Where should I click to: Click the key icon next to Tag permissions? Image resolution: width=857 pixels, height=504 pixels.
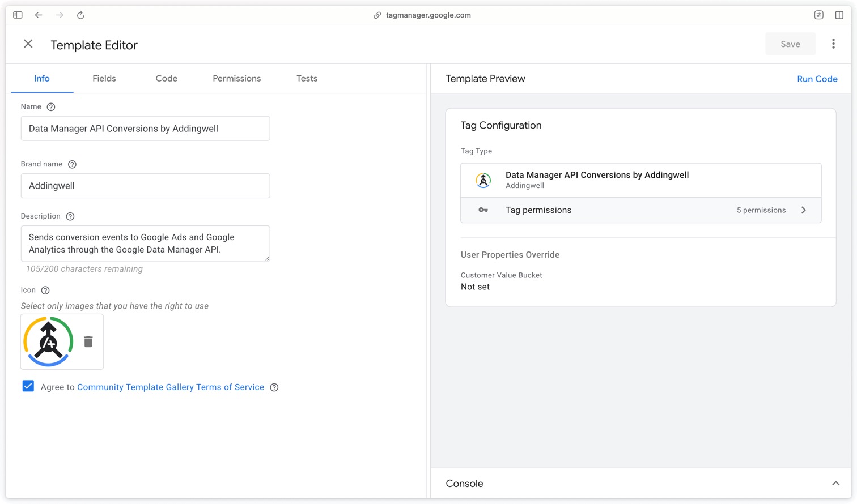[483, 210]
